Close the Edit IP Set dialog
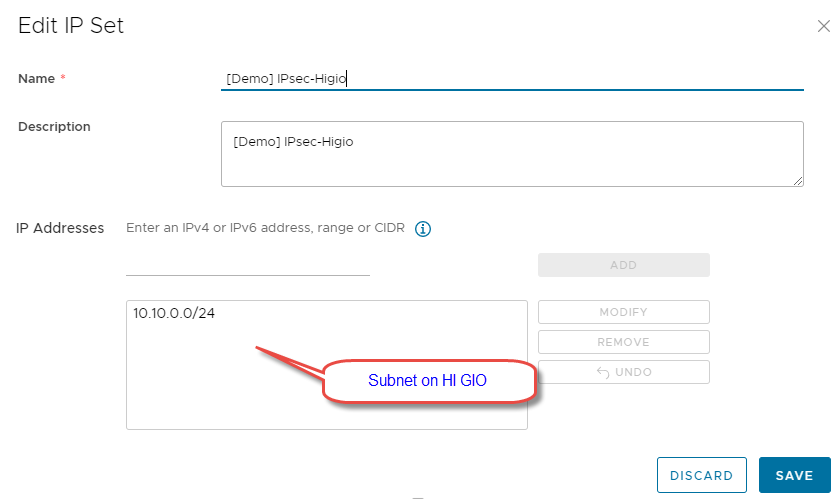The height and width of the screenshot is (499, 834). [x=823, y=26]
